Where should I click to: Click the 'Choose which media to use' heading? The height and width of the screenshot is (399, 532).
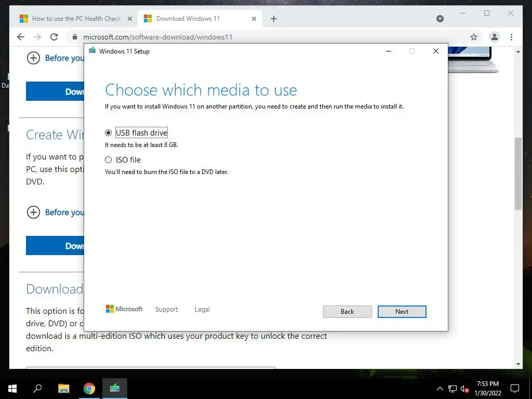pos(201,90)
